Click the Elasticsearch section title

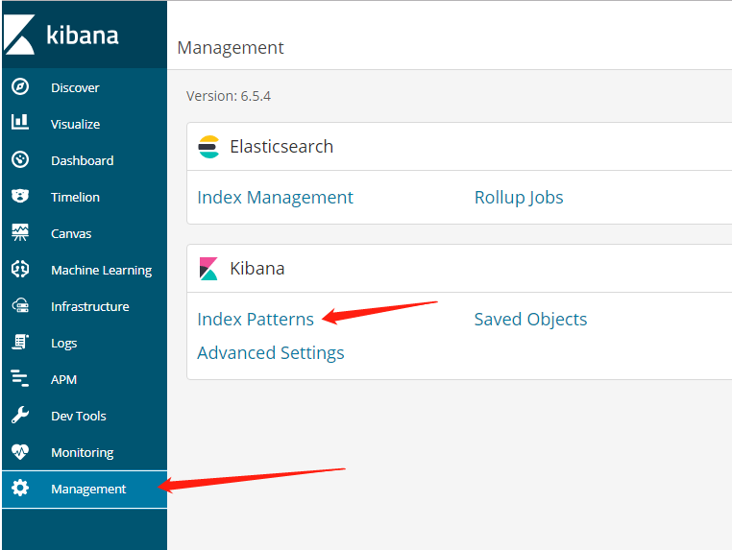click(x=281, y=147)
